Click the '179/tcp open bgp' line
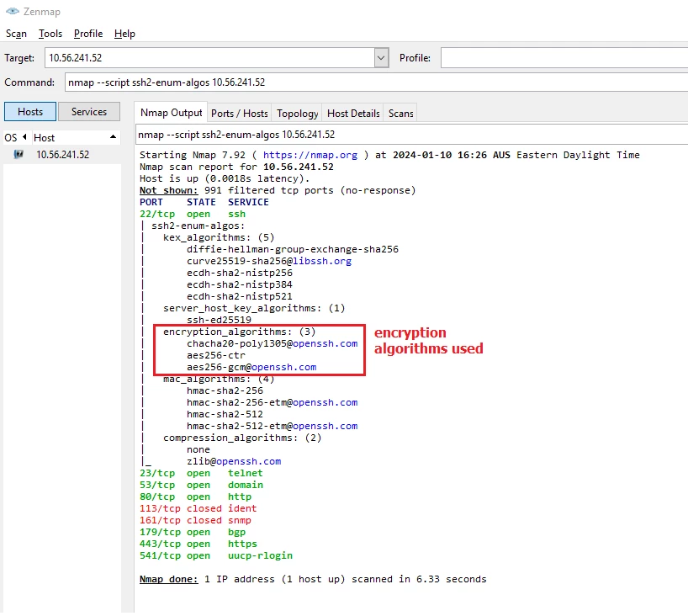The width and height of the screenshot is (688, 616). (193, 532)
